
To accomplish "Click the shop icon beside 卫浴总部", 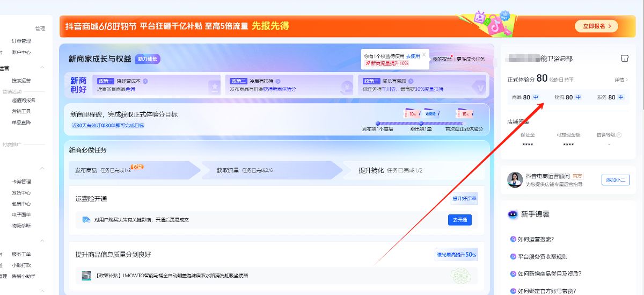I will point(624,59).
